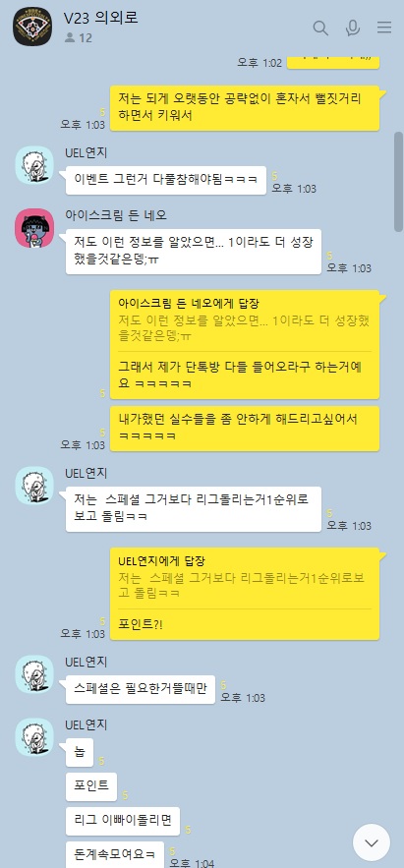Click the chat title 'V23 의외로'
Viewport: 404px width, 868px height.
click(x=100, y=18)
